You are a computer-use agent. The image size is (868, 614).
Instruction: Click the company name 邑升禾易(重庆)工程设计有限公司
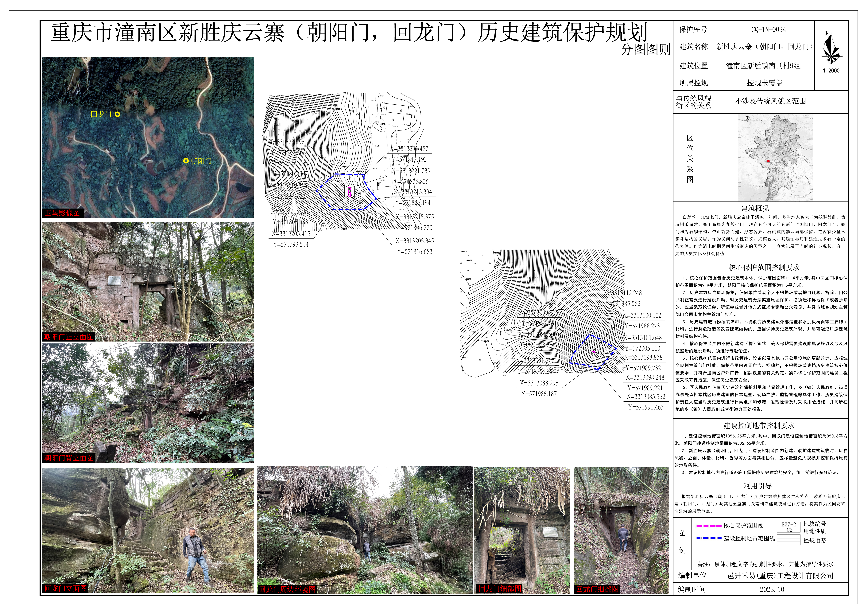coord(781,576)
